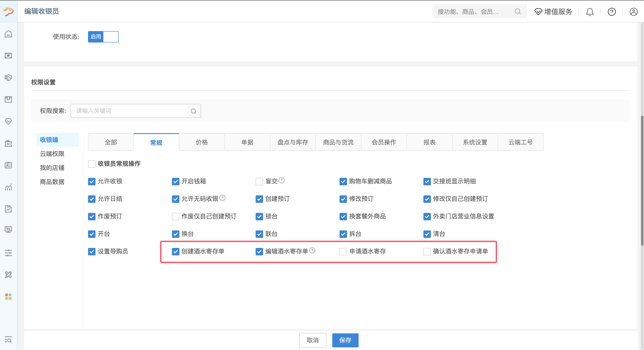
Task: Switch to the 报表 tab
Action: 430,142
